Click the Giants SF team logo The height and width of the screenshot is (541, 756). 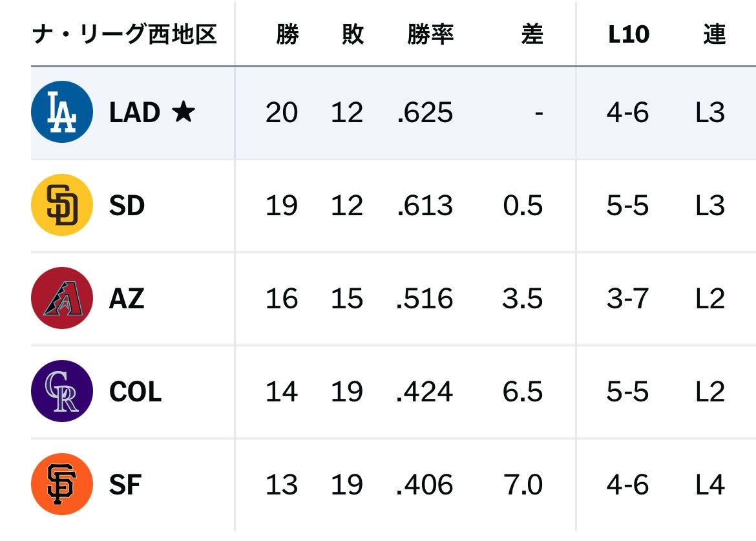pyautogui.click(x=62, y=484)
